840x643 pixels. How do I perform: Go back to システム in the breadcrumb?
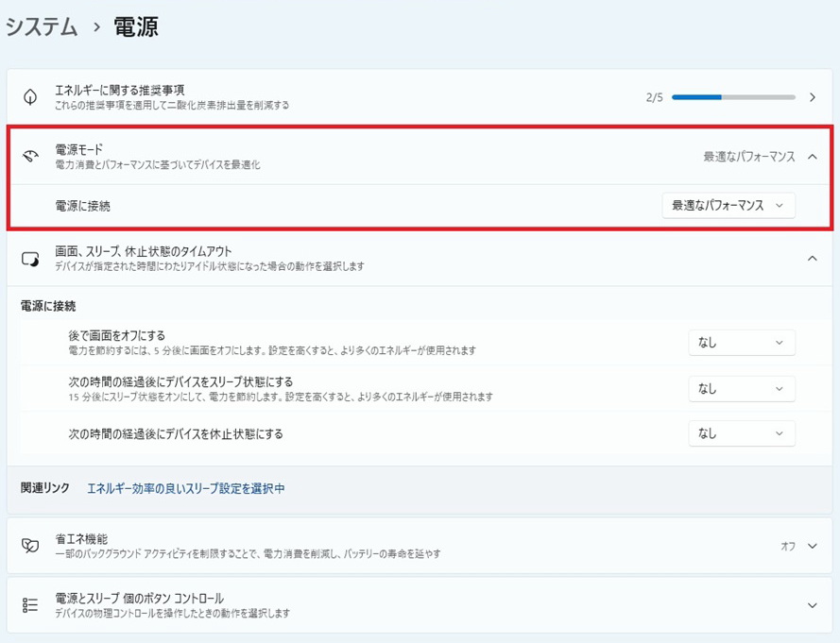tap(42, 27)
